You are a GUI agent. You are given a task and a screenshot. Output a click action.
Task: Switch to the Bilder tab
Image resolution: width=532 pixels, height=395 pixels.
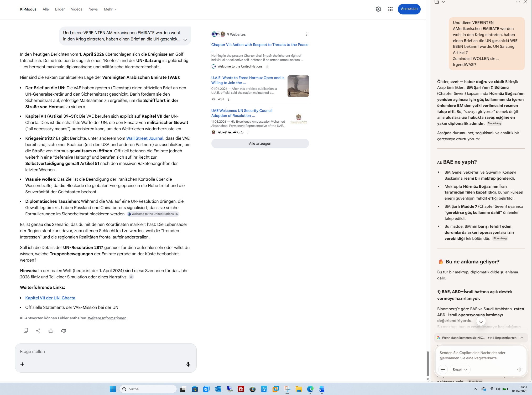coord(60,9)
